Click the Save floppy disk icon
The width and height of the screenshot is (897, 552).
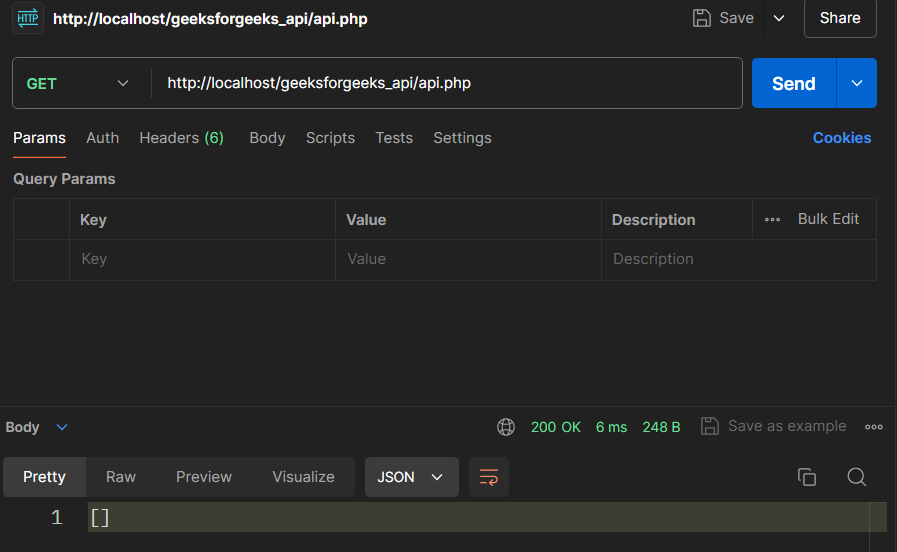(x=701, y=18)
